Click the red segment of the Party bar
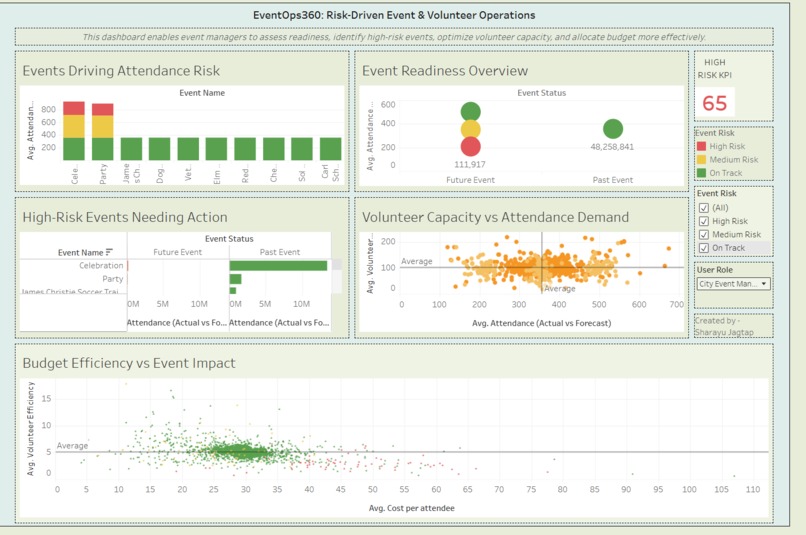The width and height of the screenshot is (806, 535). tap(103, 109)
